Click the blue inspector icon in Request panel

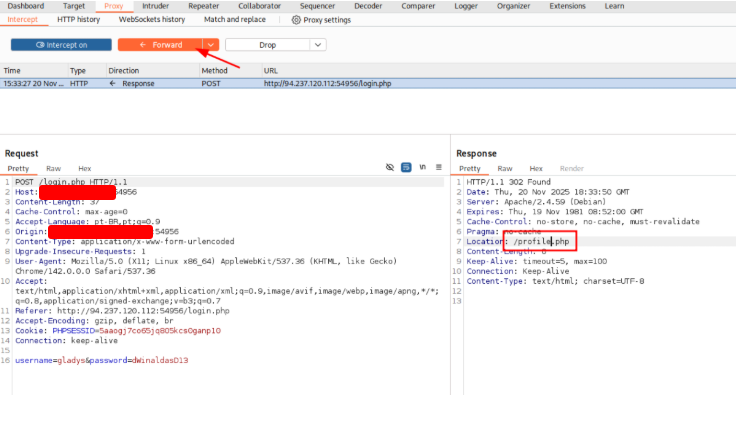(x=407, y=167)
